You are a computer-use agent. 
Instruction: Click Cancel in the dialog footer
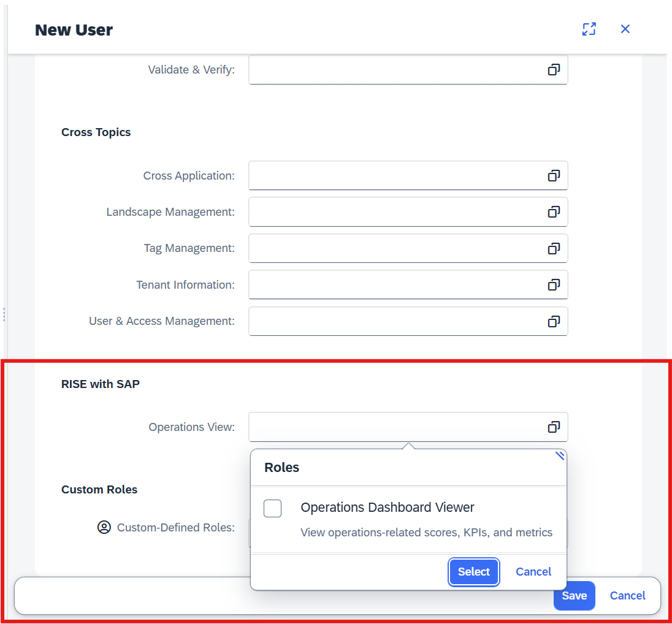[627, 596]
